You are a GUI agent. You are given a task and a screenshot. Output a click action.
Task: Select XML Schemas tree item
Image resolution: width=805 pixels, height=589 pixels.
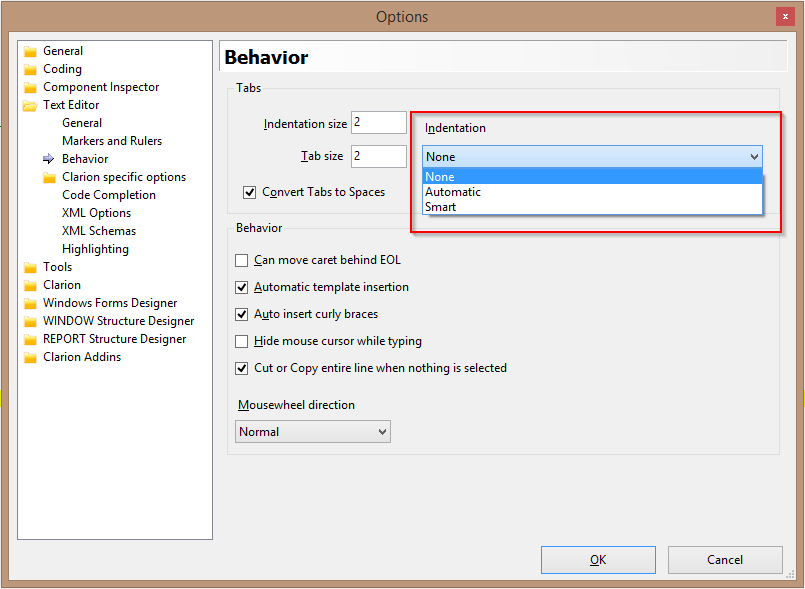tap(99, 231)
